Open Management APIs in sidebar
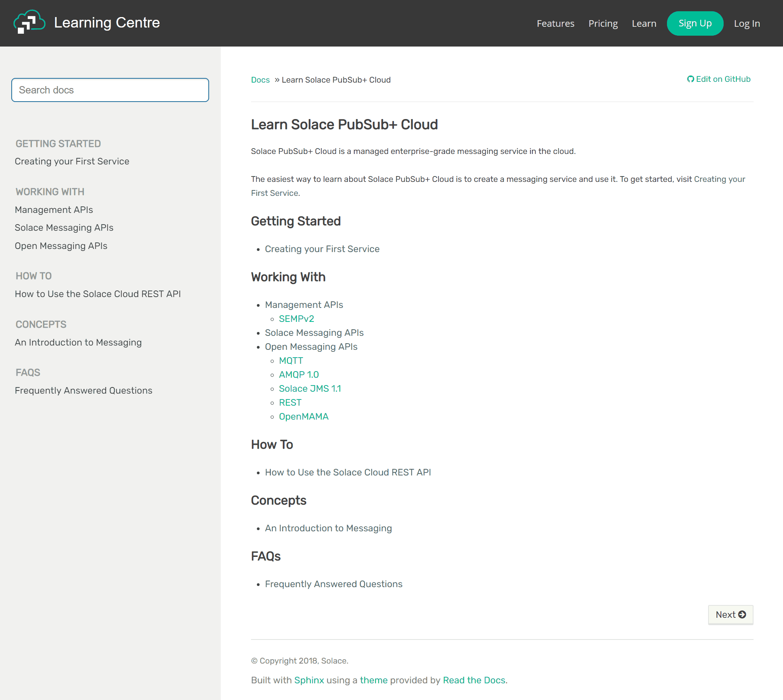 point(54,210)
